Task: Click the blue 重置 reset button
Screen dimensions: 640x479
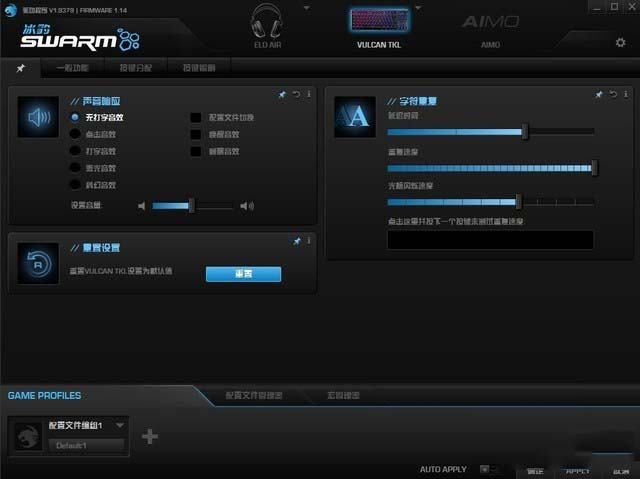Action: click(244, 274)
